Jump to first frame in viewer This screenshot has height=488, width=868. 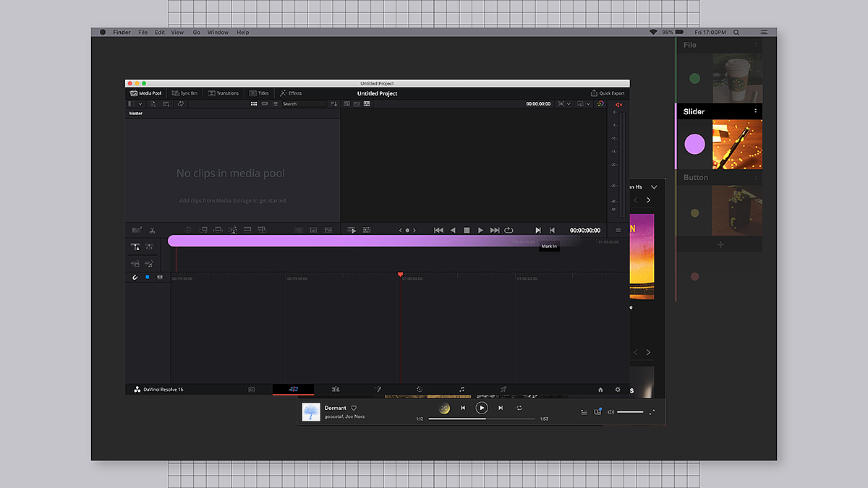tap(438, 230)
